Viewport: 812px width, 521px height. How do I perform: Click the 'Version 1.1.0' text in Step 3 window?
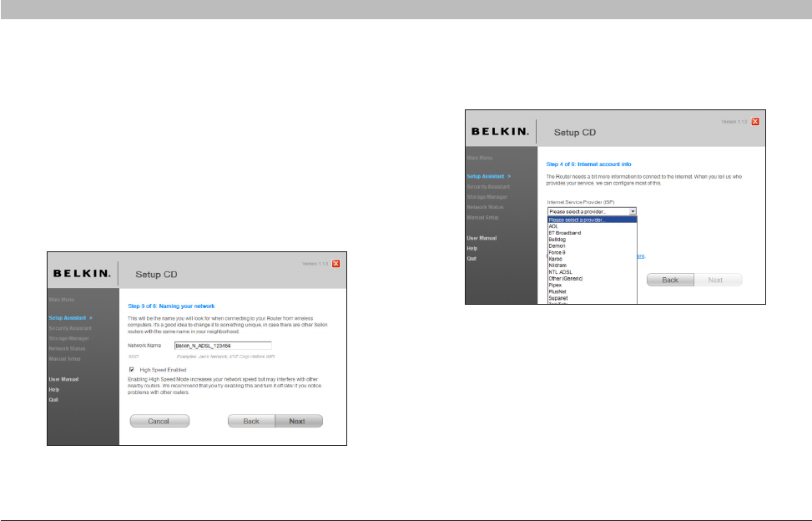tap(315, 264)
